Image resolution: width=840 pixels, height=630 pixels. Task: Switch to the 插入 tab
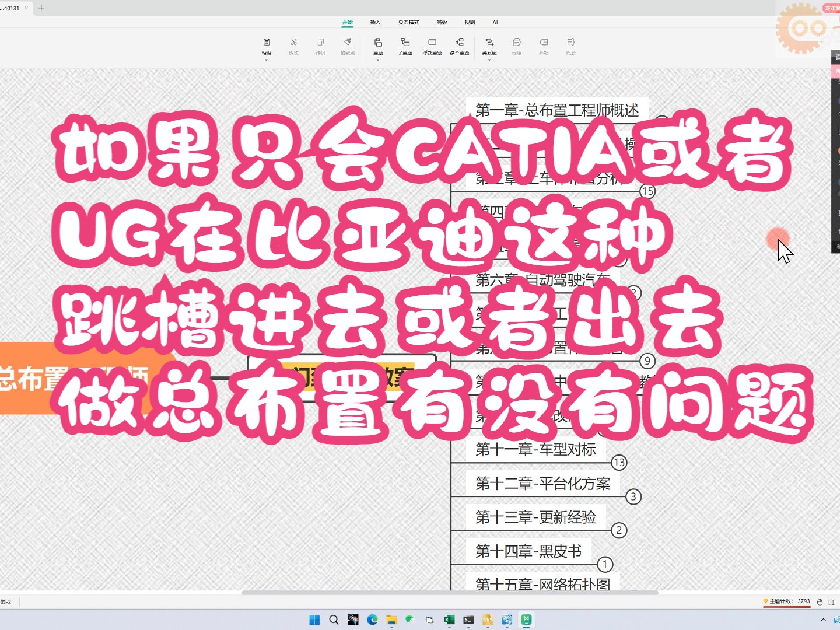click(375, 22)
